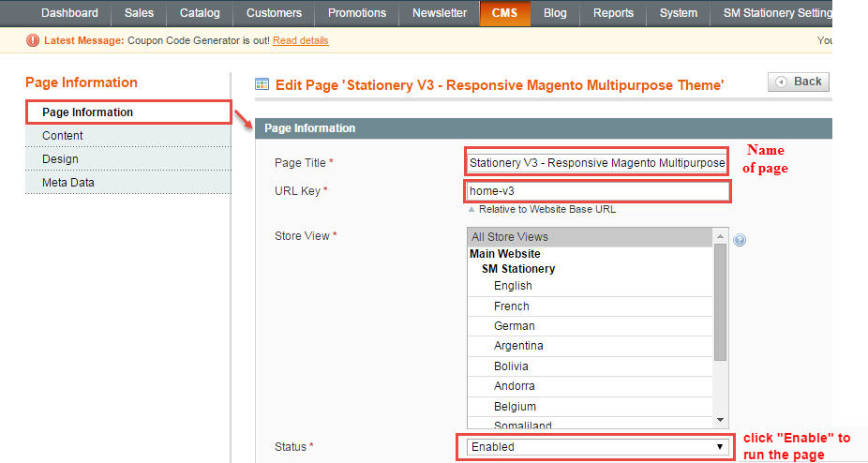Open the System menu
The width and height of the screenshot is (868, 463).
click(x=679, y=13)
